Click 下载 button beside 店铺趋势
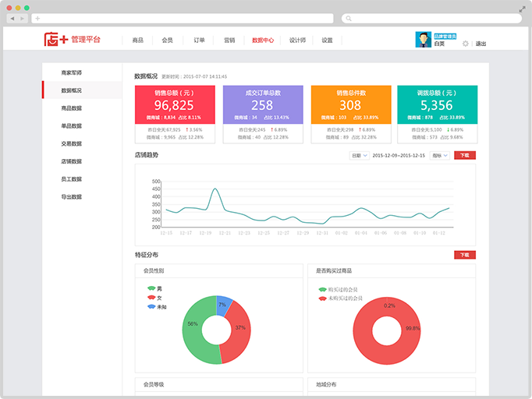This screenshot has width=532, height=399. [464, 155]
